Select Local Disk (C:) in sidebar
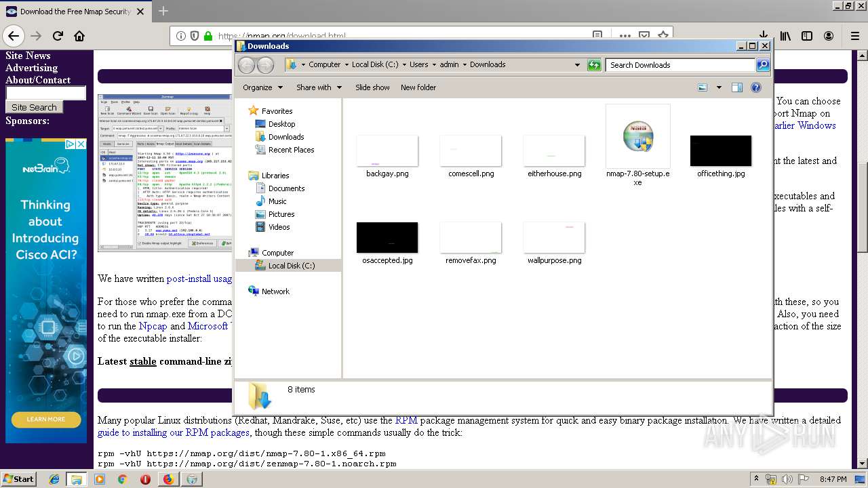The image size is (868, 488). click(x=291, y=266)
